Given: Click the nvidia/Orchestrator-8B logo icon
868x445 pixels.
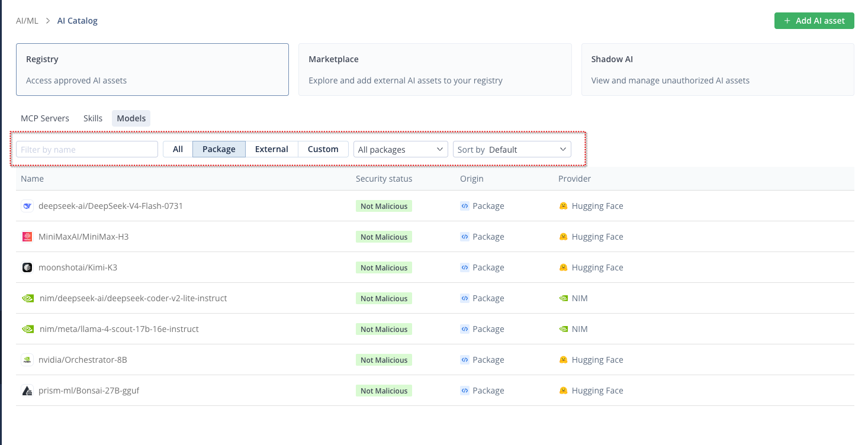Looking at the screenshot, I should 27,360.
